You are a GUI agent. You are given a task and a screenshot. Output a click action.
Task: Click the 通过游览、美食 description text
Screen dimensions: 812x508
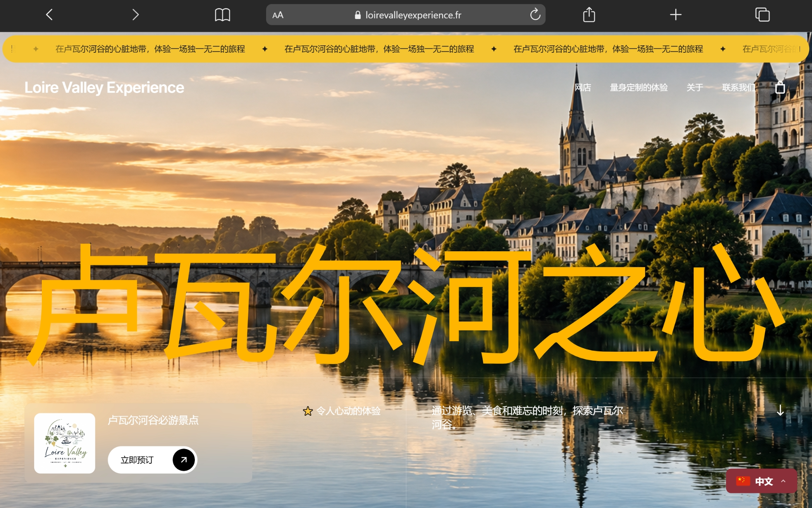click(x=527, y=418)
